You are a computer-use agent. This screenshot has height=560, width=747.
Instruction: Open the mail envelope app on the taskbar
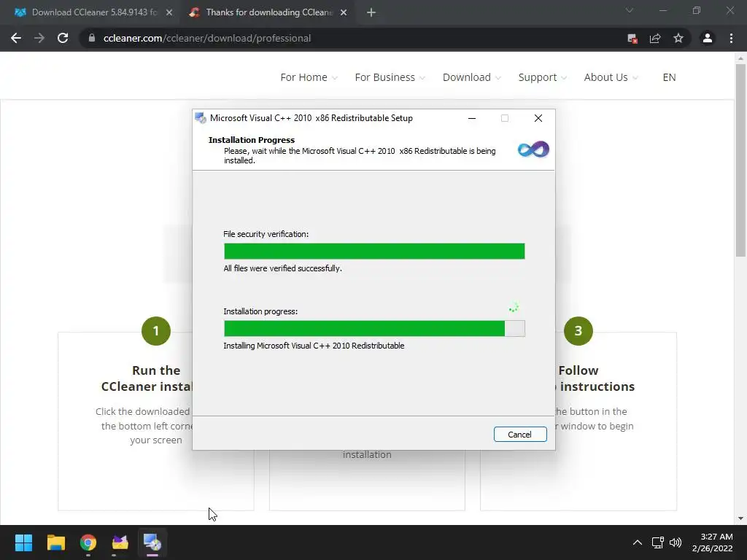click(x=120, y=542)
